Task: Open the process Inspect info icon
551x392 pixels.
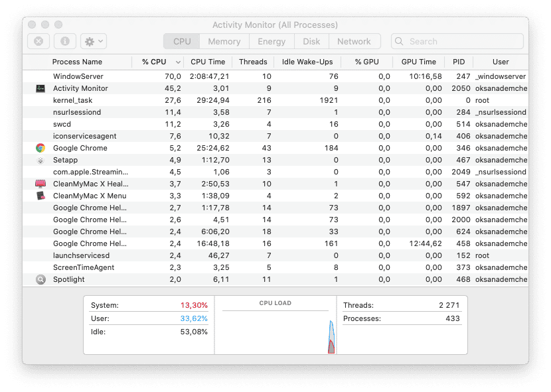Action: pyautogui.click(x=64, y=41)
